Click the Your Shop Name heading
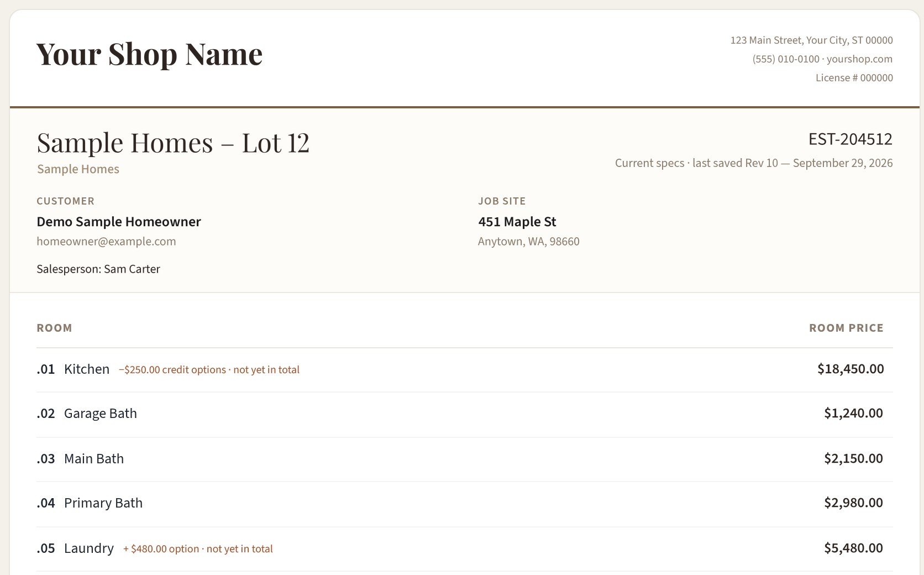 [149, 54]
